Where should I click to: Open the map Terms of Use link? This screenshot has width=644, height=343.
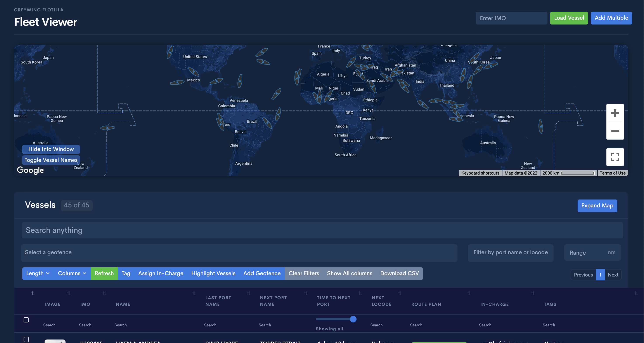tap(613, 173)
